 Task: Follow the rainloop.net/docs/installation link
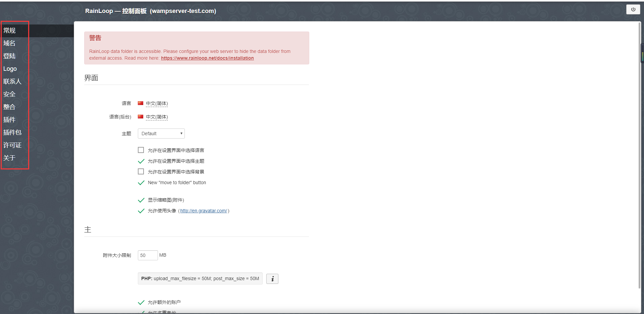point(207,58)
